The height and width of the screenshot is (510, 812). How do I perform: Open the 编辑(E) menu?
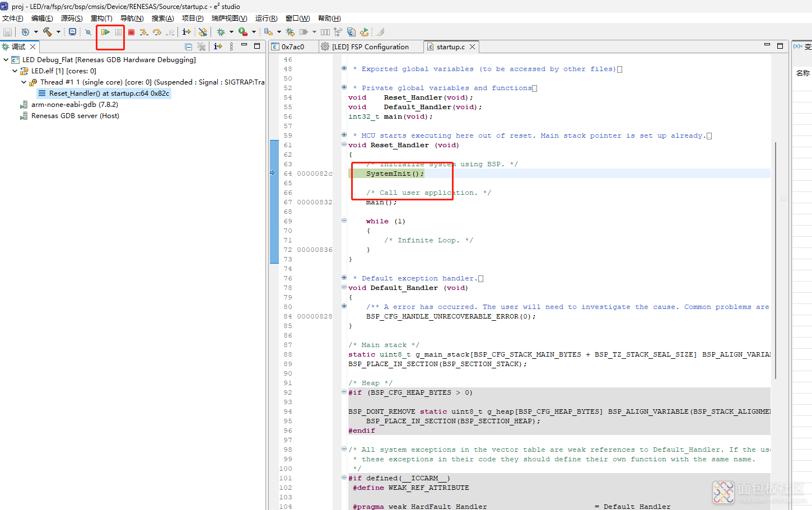(x=42, y=18)
